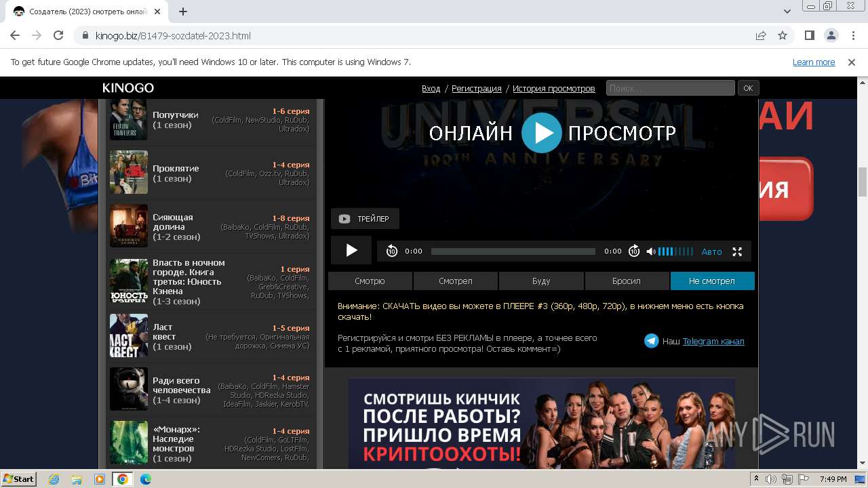The image size is (868, 488).
Task: Toggle the Chrome side panel icon
Action: click(x=810, y=35)
